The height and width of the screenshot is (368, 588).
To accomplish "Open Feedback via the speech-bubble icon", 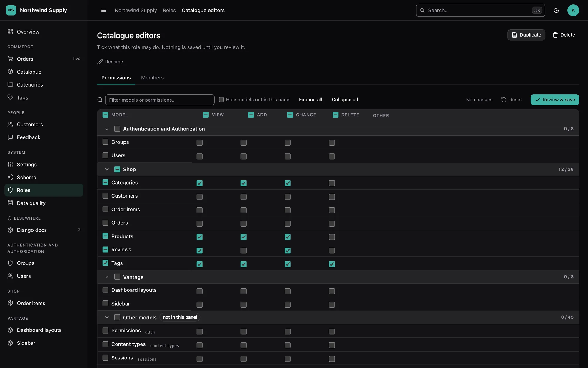I will [x=10, y=137].
